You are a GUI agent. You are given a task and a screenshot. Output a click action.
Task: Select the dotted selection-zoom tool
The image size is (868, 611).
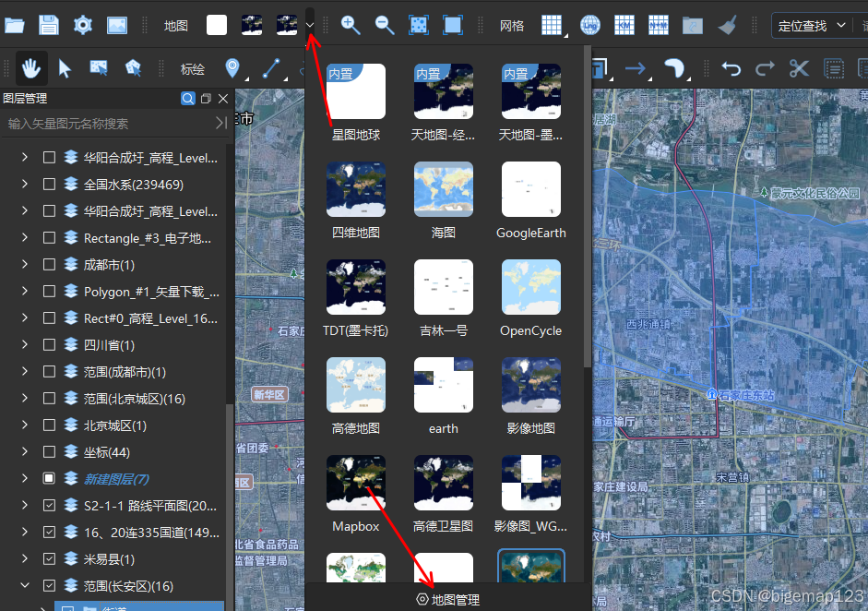click(419, 26)
